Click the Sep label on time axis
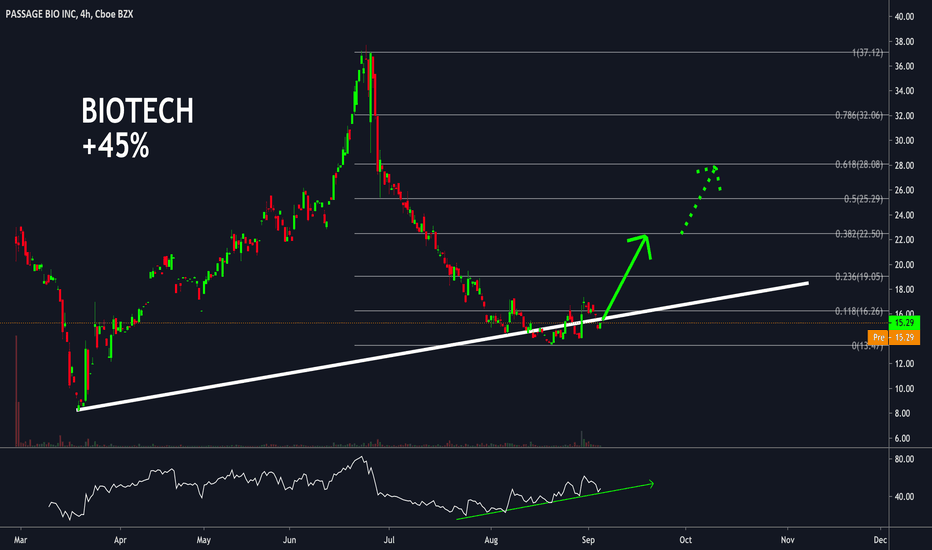Screen dimensions: 932x550 588,540
